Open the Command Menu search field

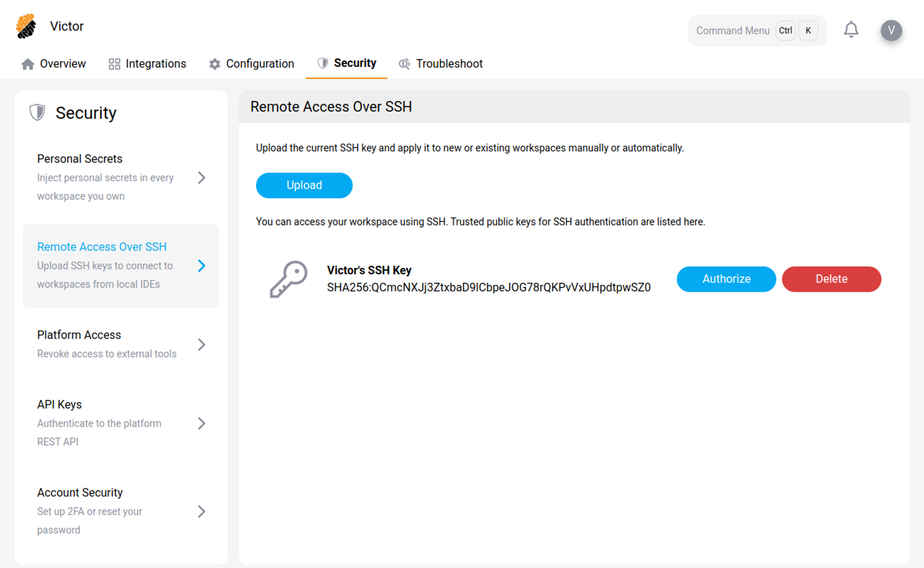click(x=732, y=30)
